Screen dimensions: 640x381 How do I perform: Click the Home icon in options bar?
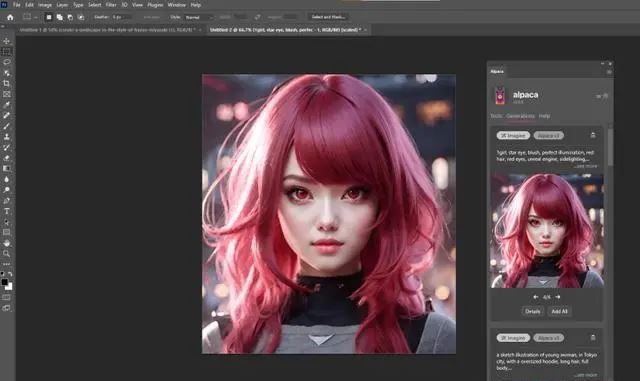(x=10, y=17)
